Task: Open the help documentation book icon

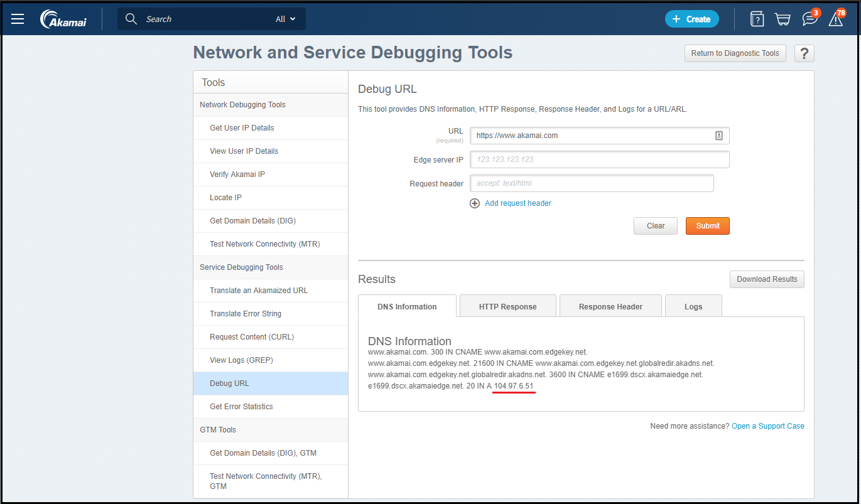Action: 757,19
